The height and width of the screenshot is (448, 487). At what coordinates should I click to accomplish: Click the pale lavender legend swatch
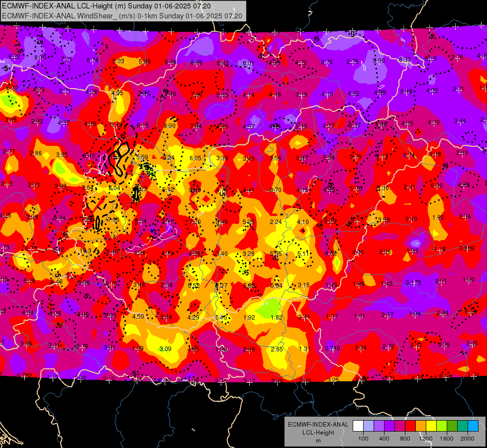click(x=369, y=426)
